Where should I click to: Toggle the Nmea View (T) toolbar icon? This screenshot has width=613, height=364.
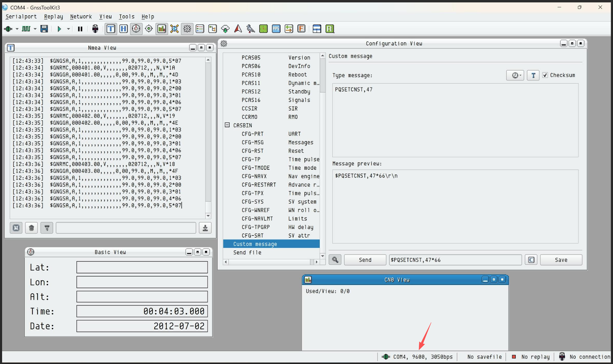tap(111, 29)
